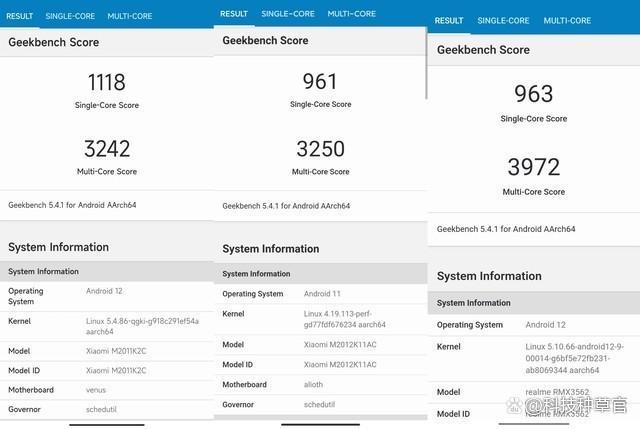Tap the 3972 multi-core score

click(534, 167)
